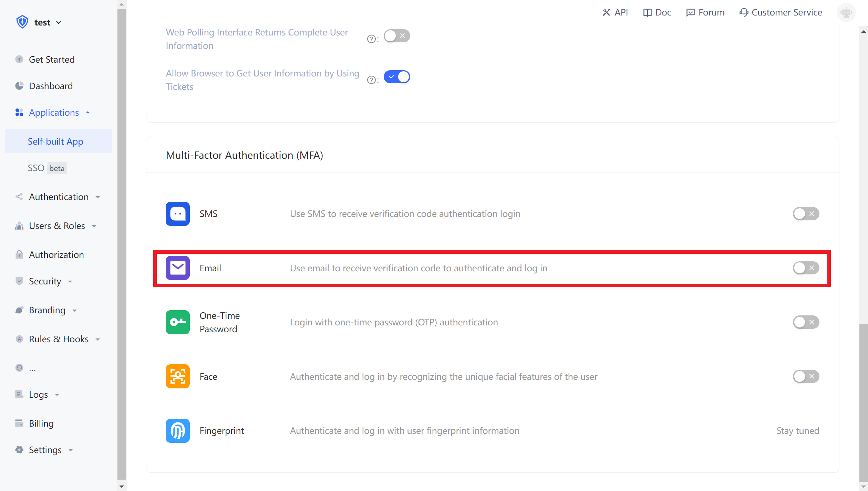The image size is (868, 491).
Task: Click the Security shield icon in sidebar
Action: [x=19, y=281]
